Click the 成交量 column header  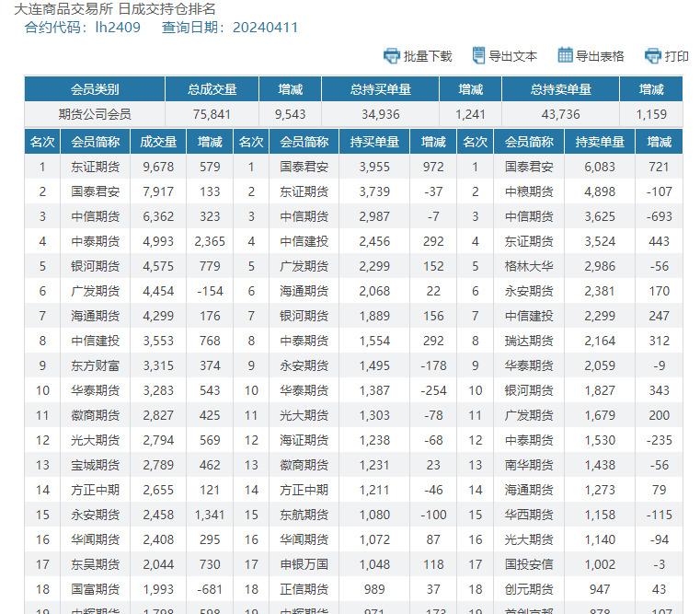[158, 142]
